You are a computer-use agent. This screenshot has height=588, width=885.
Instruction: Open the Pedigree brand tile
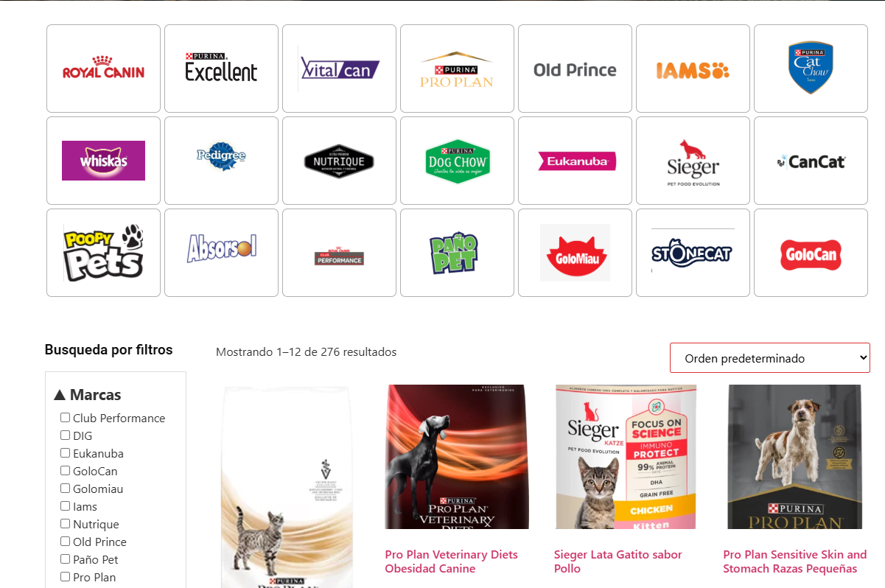[221, 161]
